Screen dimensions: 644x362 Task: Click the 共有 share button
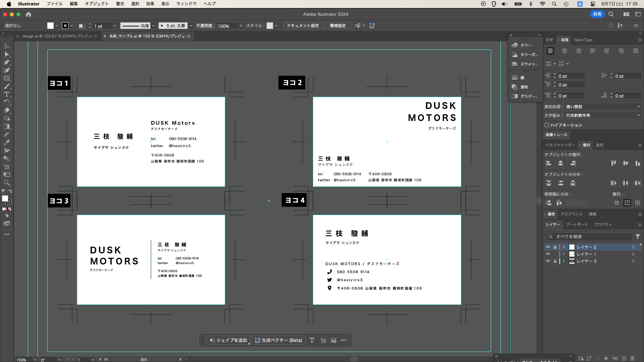coord(597,14)
